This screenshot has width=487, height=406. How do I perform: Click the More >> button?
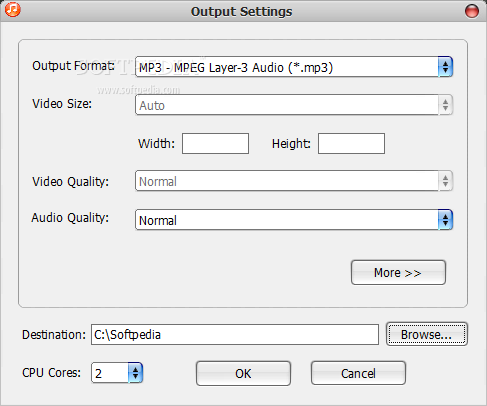pyautogui.click(x=398, y=273)
